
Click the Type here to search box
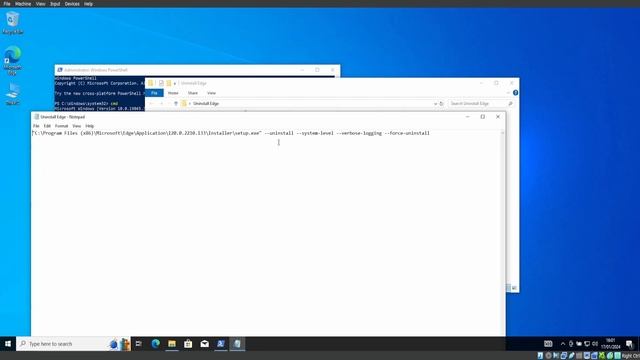point(73,344)
